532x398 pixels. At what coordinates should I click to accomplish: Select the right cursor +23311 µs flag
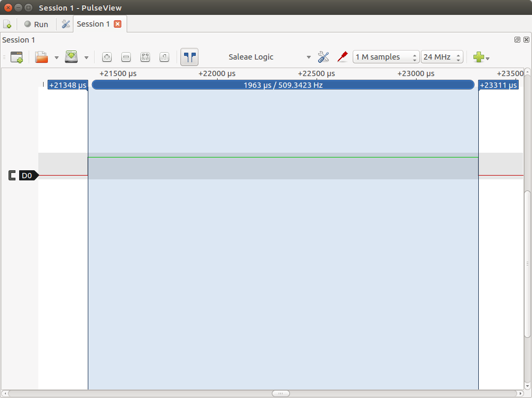[x=498, y=85]
